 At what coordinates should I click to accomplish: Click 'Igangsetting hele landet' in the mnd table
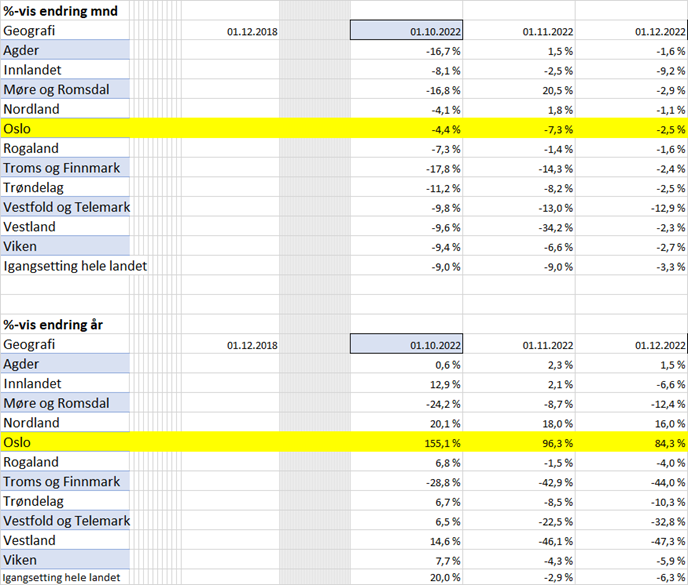tap(75, 266)
